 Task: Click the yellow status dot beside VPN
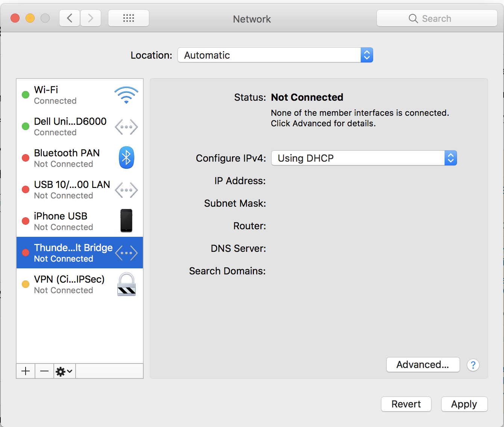click(26, 284)
